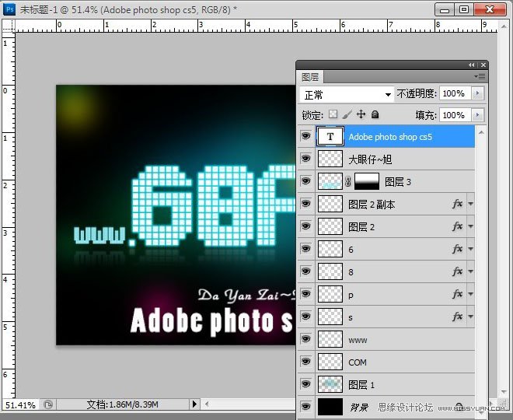The width and height of the screenshot is (513, 420).
Task: Toggle lock position move icon
Action: click(361, 114)
